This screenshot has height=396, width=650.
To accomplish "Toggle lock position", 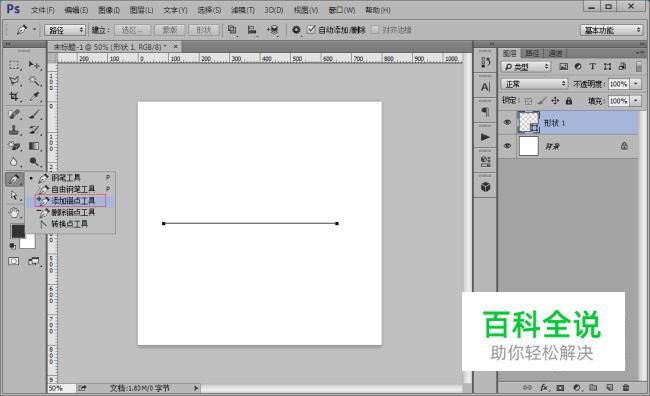I will tap(555, 101).
